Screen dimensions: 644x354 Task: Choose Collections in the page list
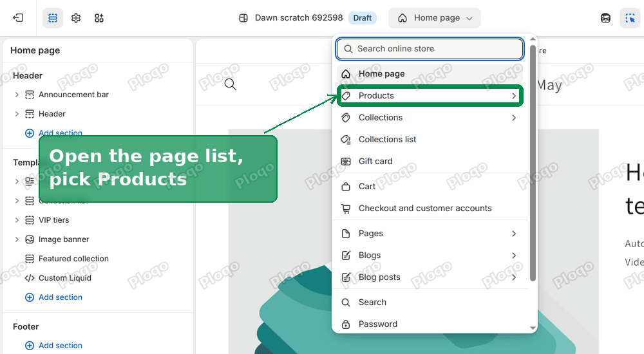[430, 118]
